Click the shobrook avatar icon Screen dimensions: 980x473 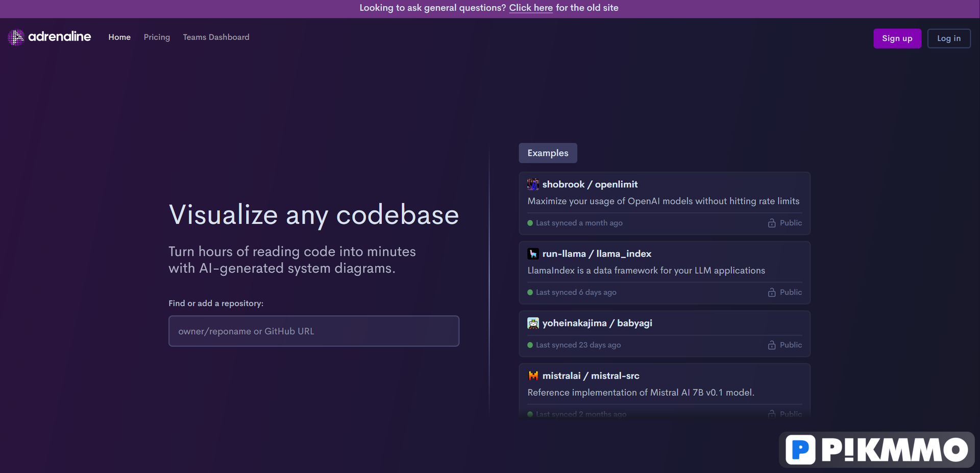533,184
